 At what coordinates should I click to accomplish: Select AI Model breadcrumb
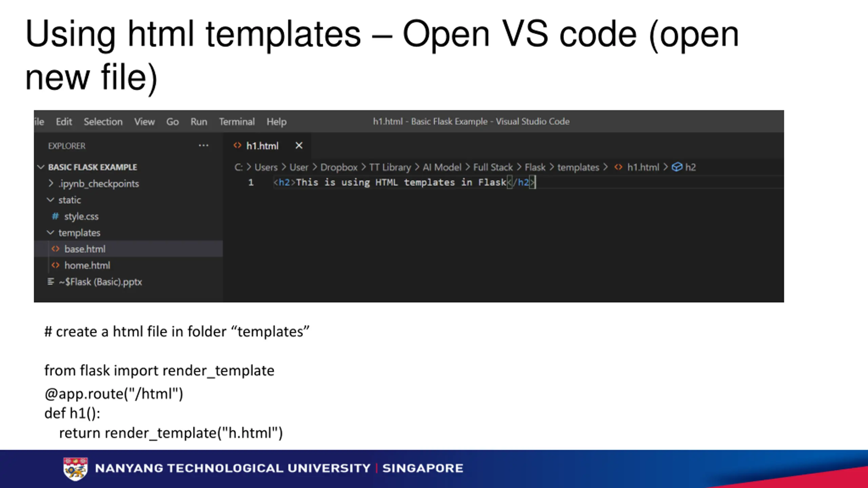(442, 167)
